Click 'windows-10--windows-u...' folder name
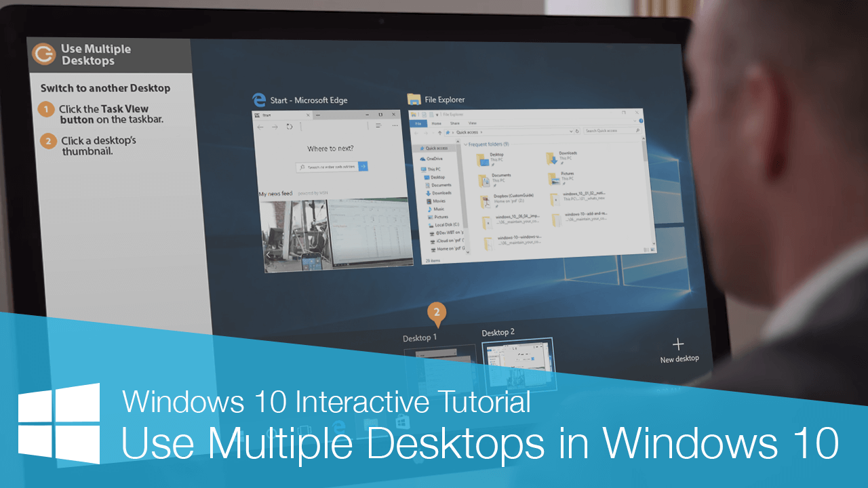 [x=519, y=237]
